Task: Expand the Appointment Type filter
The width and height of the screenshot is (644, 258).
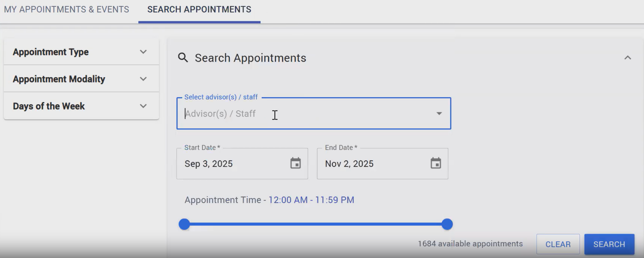Action: click(143, 52)
